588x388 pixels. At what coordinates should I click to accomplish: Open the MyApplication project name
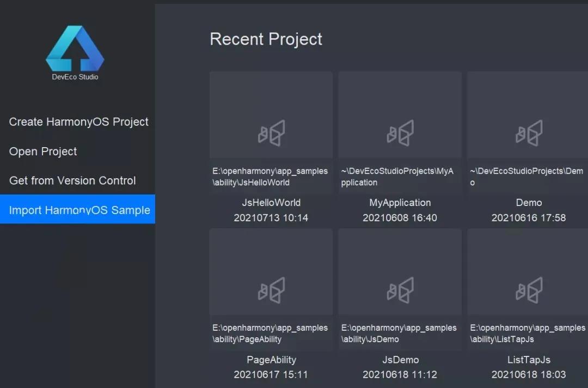point(400,203)
